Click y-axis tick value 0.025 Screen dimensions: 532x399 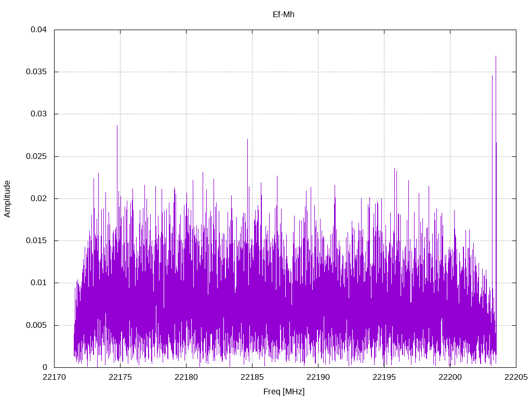coord(36,156)
